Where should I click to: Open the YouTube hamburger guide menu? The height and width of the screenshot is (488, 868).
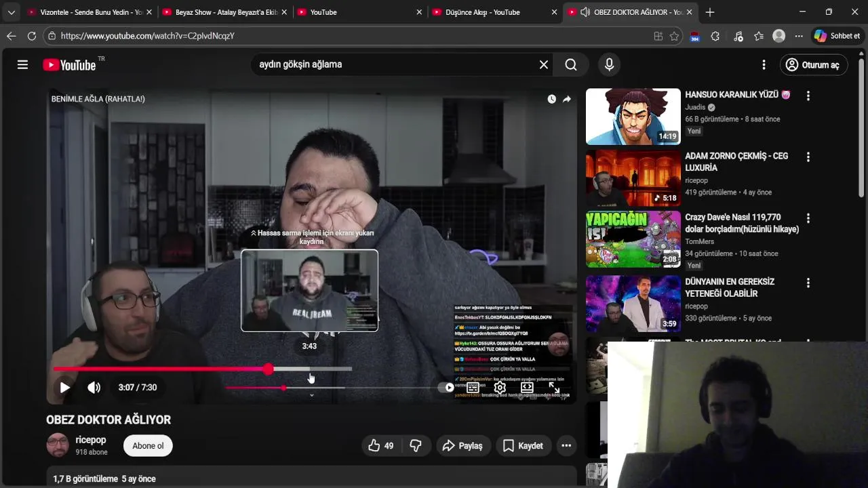tap(22, 64)
